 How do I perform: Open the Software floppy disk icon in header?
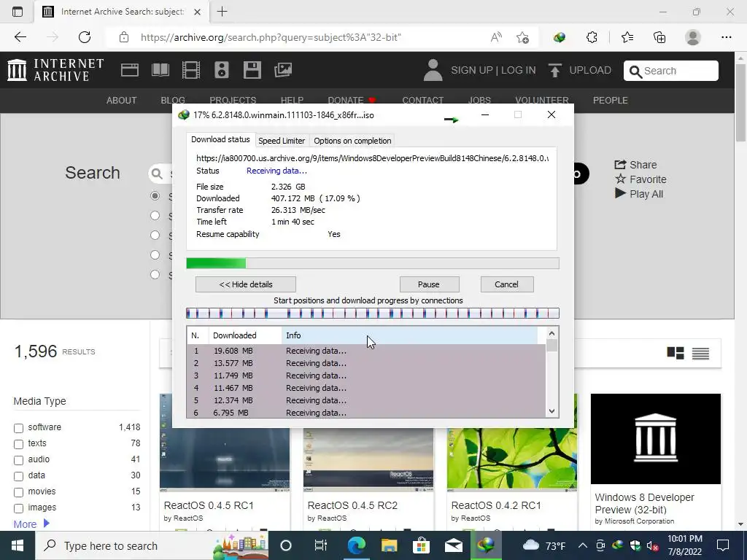click(x=252, y=70)
